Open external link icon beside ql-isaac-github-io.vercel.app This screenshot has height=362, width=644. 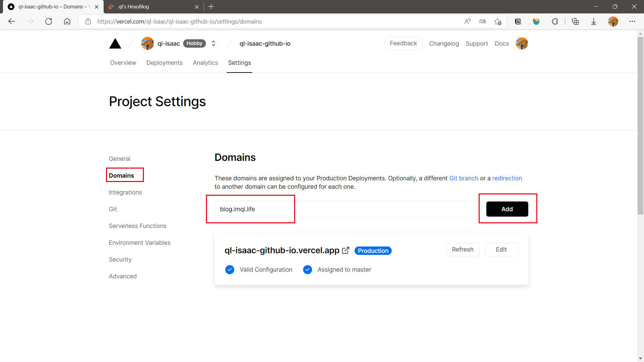[345, 251]
